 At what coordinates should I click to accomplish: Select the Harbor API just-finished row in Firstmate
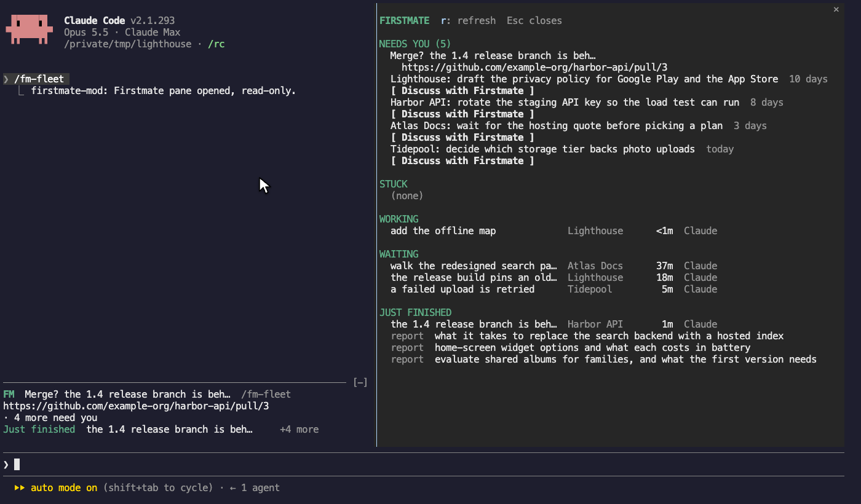point(553,324)
